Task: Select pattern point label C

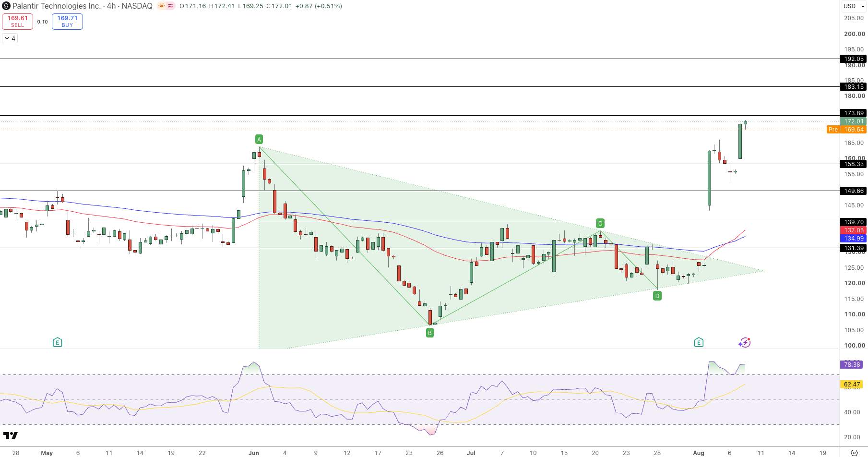Action: 600,223
